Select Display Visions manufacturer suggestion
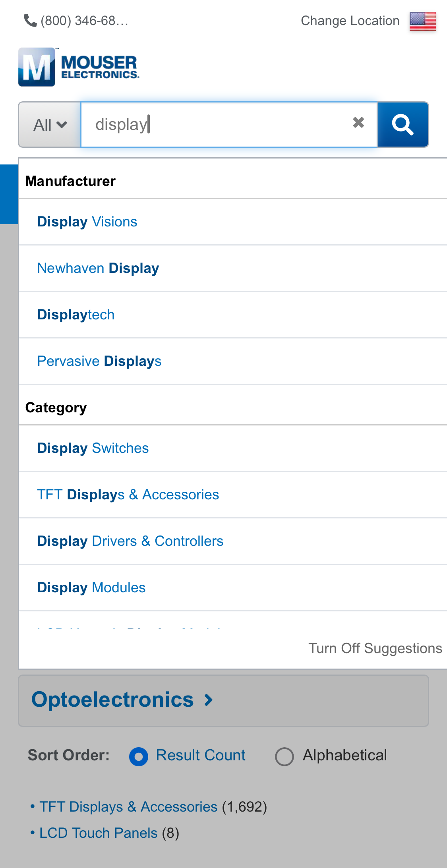The height and width of the screenshot is (868, 447). tap(87, 222)
